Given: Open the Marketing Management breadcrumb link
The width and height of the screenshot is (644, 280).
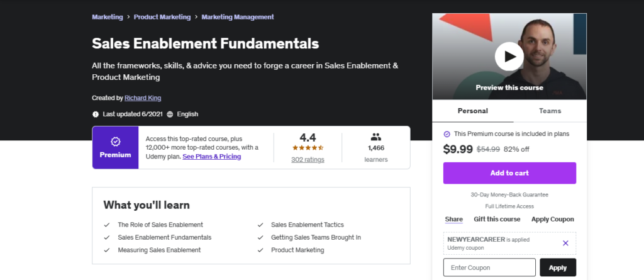Looking at the screenshot, I should [238, 17].
